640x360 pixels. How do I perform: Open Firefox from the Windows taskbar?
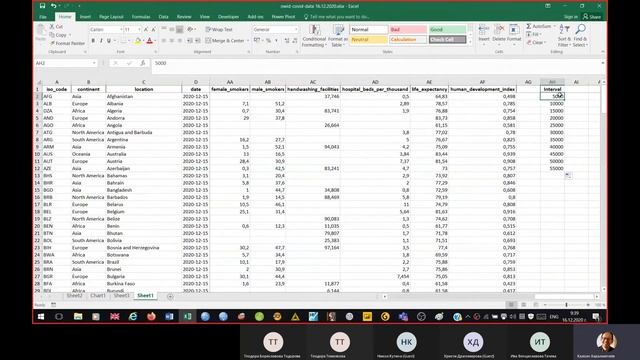[151, 316]
